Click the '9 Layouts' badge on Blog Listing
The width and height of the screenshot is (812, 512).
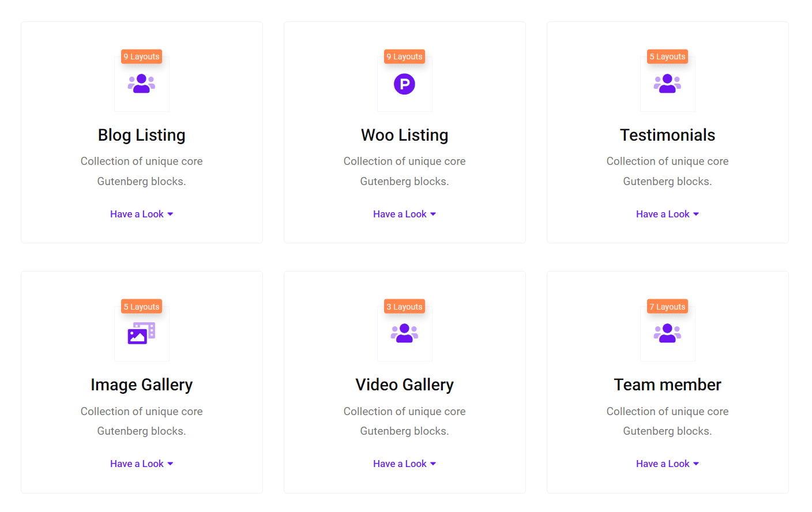pos(141,57)
